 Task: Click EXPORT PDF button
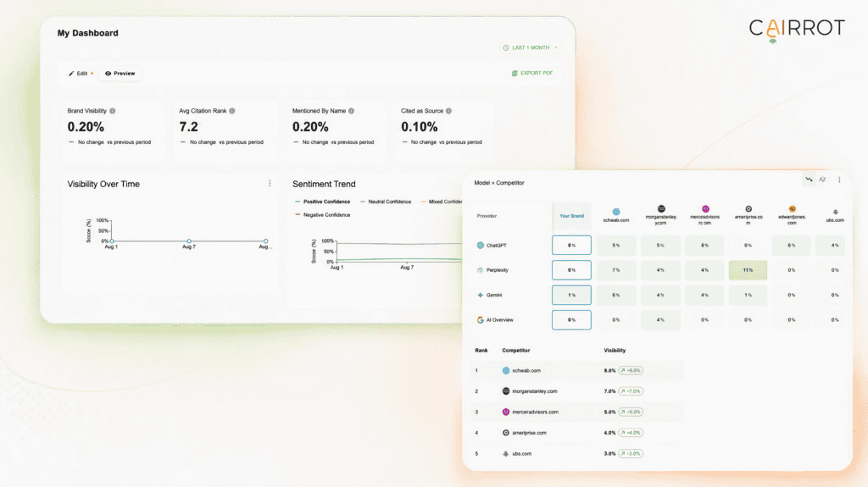coord(532,73)
